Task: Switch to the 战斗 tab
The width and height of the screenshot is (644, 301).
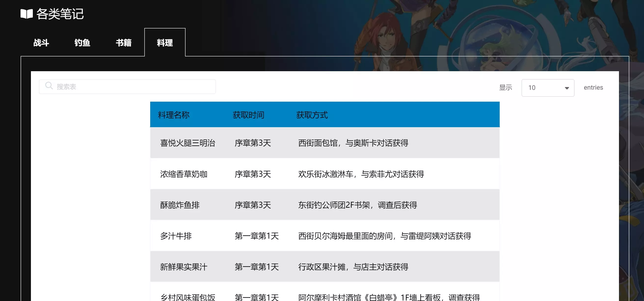Action: pyautogui.click(x=41, y=43)
